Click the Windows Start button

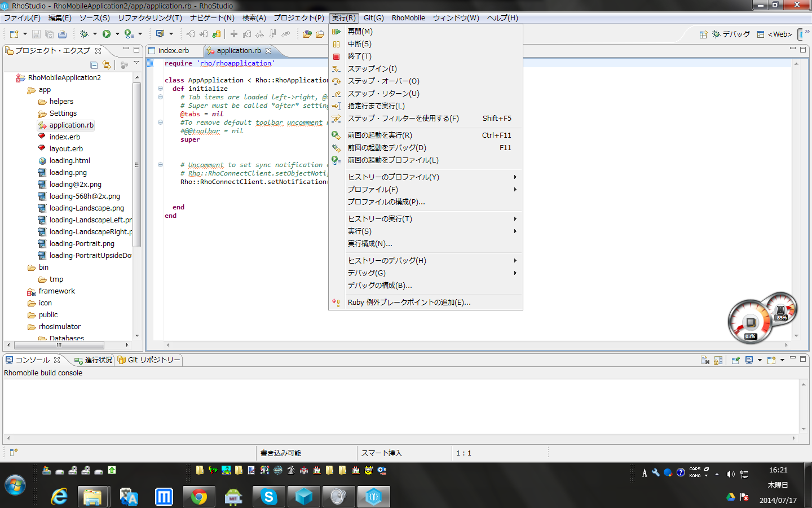(15, 485)
